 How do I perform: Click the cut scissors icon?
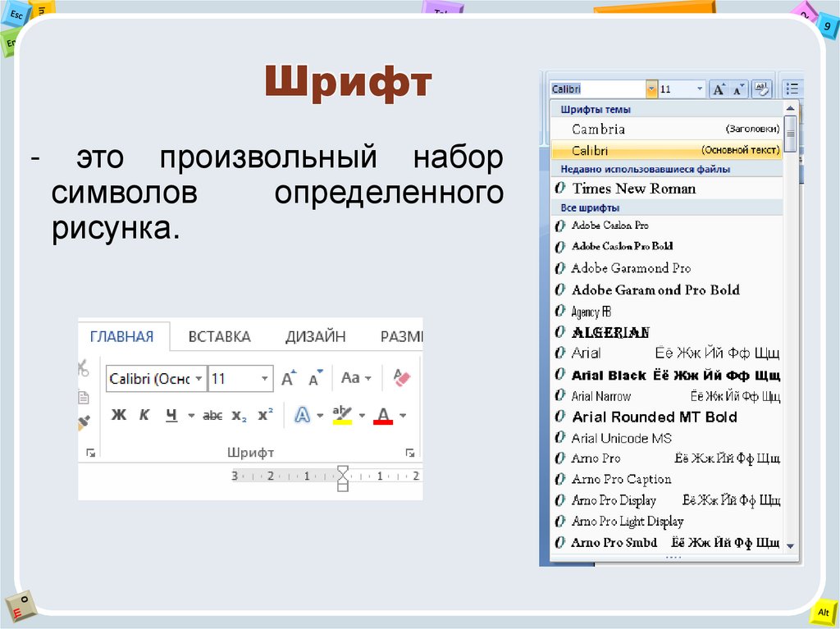click(x=83, y=368)
